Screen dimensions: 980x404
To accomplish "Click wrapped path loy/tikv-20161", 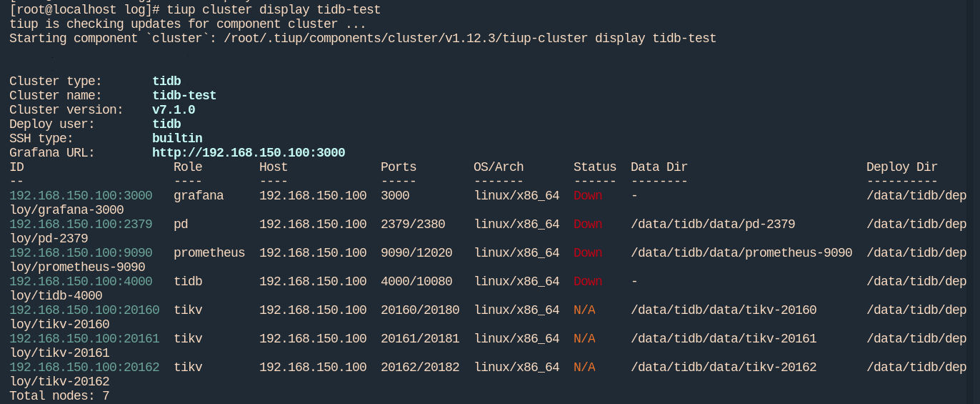I will pyautogui.click(x=59, y=353).
